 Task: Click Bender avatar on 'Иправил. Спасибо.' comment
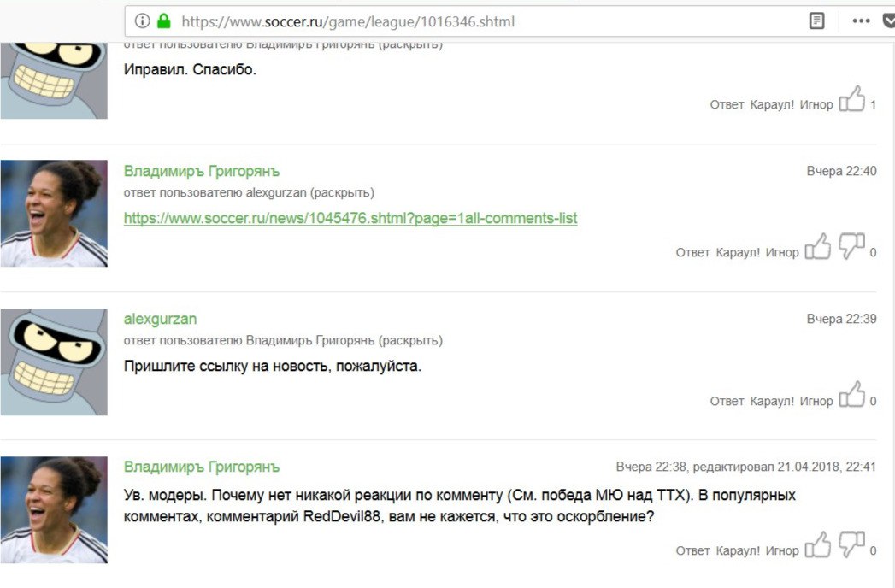(x=54, y=80)
